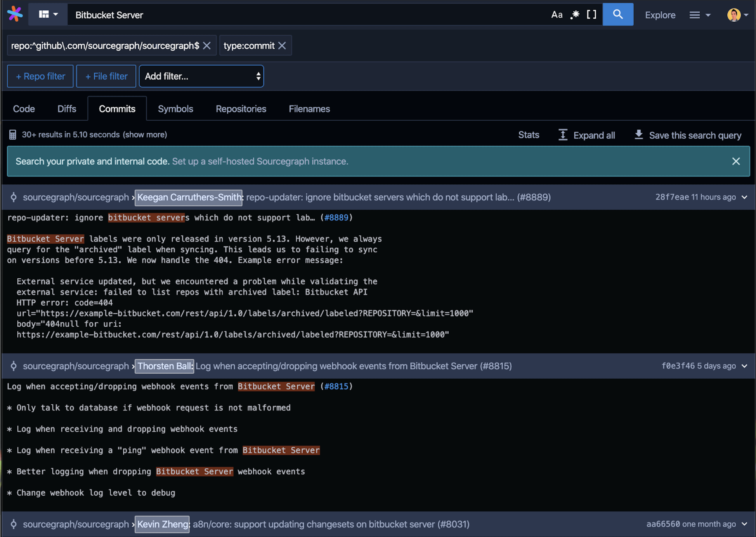Open commit hash 28f7eae 11 hours ago
This screenshot has height=537, width=756.
tap(696, 197)
